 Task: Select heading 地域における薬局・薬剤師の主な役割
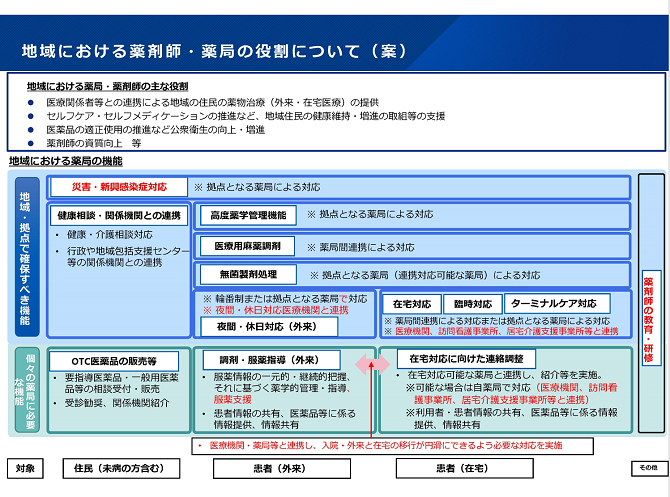(x=107, y=86)
